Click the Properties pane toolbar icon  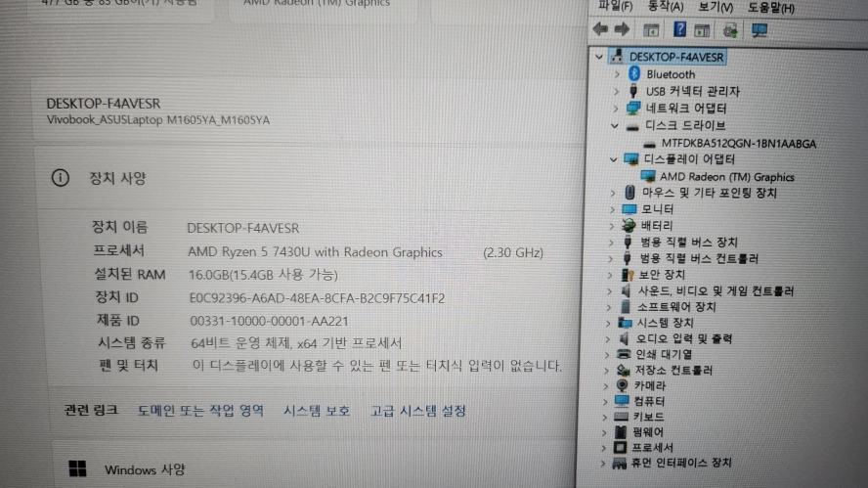tap(702, 30)
